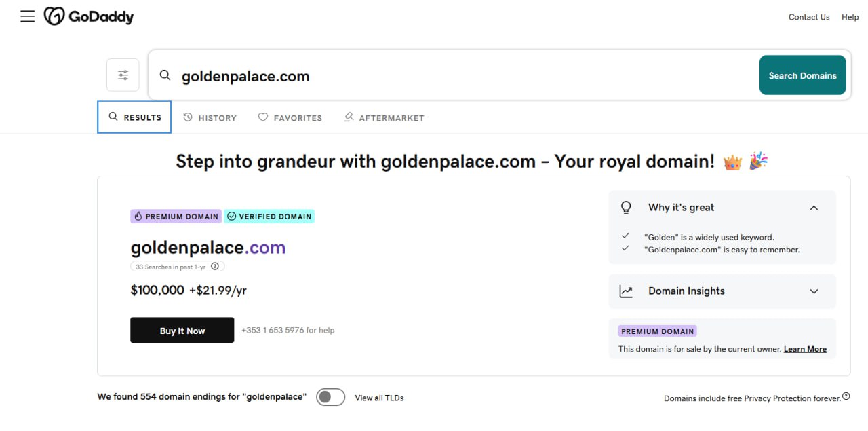Screen dimensions: 868x431
Task: Click the magnifier icon in search box
Action: tap(165, 75)
